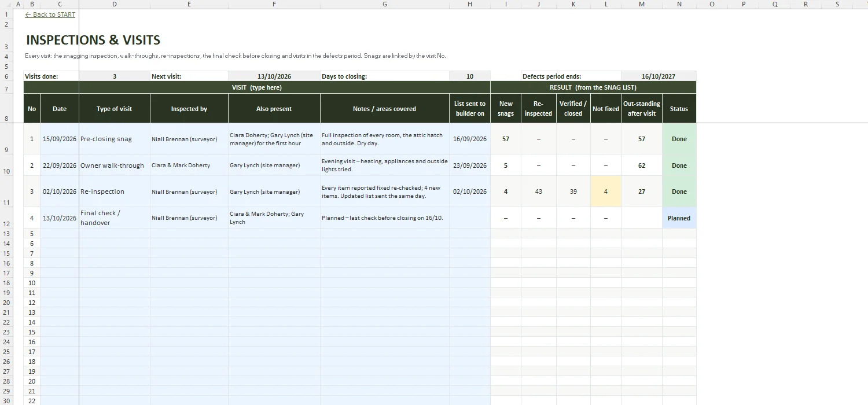Click Ciara & Mark Doherty inspected-by cell
The height and width of the screenshot is (405, 868).
click(189, 165)
